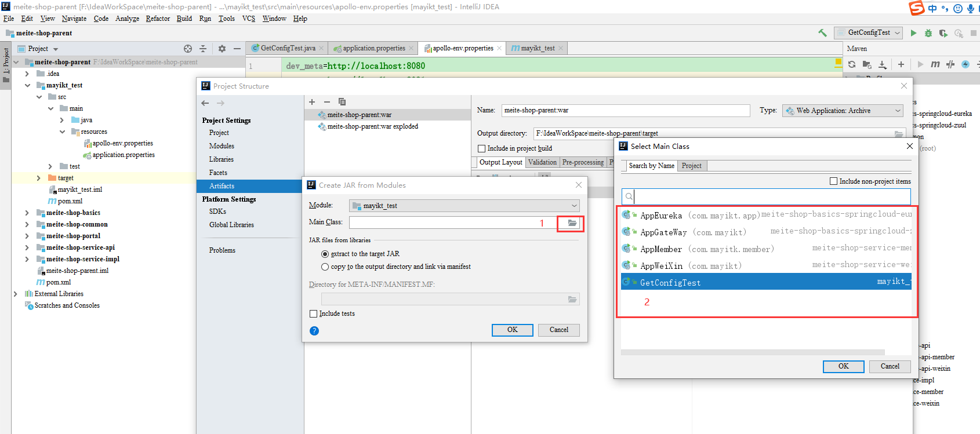Screen dimensions: 980x434
Task: Add Maven project plus icon
Action: 901,64
